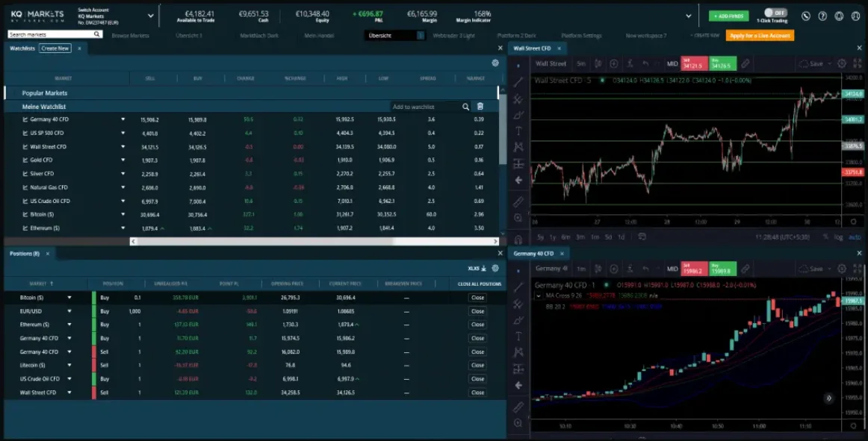Switch to the Browse Markets workspace tab

point(130,35)
